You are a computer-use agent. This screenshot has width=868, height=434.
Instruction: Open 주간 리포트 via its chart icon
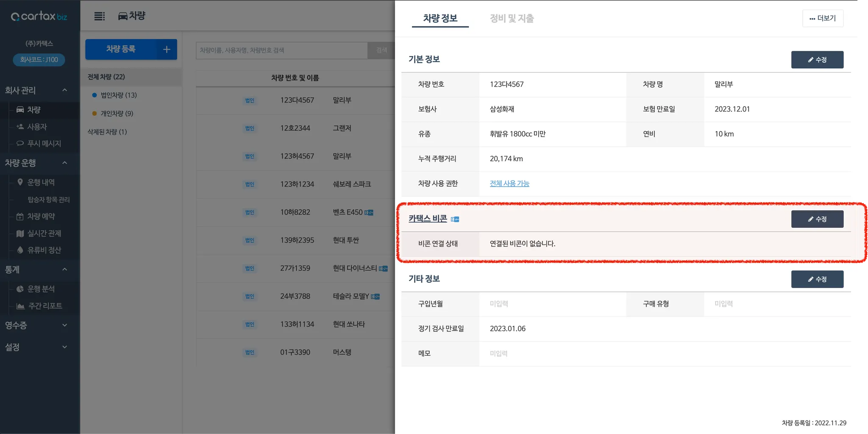tap(20, 306)
